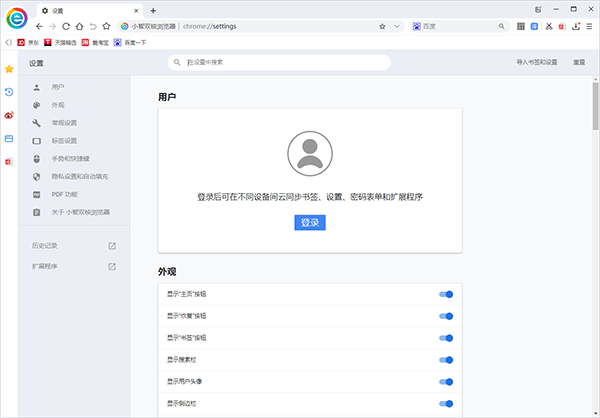The image size is (600, 418).
Task: Expand the address bar dropdown arrow
Action: [x=398, y=25]
